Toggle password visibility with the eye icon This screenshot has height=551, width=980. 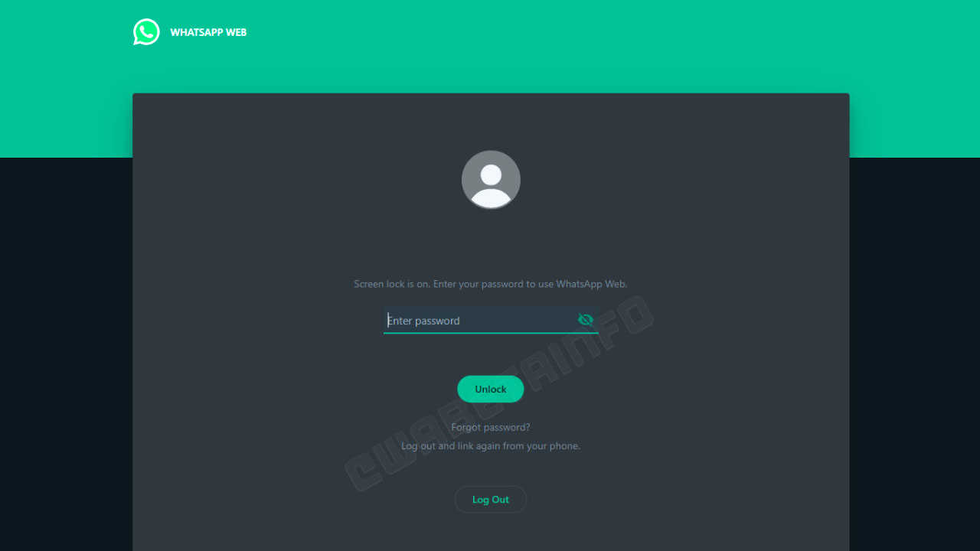click(x=586, y=320)
